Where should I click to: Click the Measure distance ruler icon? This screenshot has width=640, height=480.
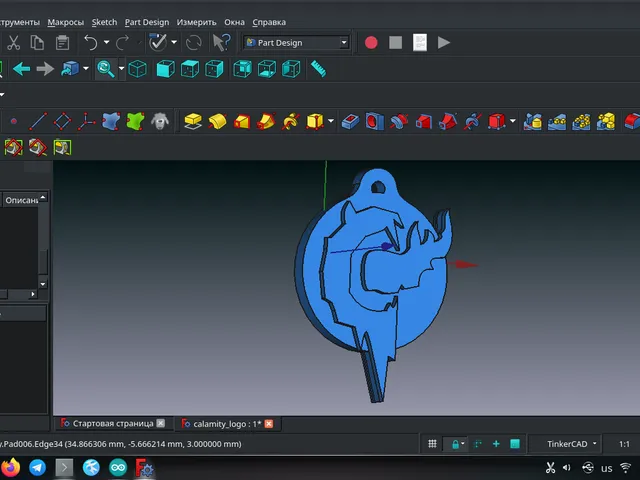[318, 69]
